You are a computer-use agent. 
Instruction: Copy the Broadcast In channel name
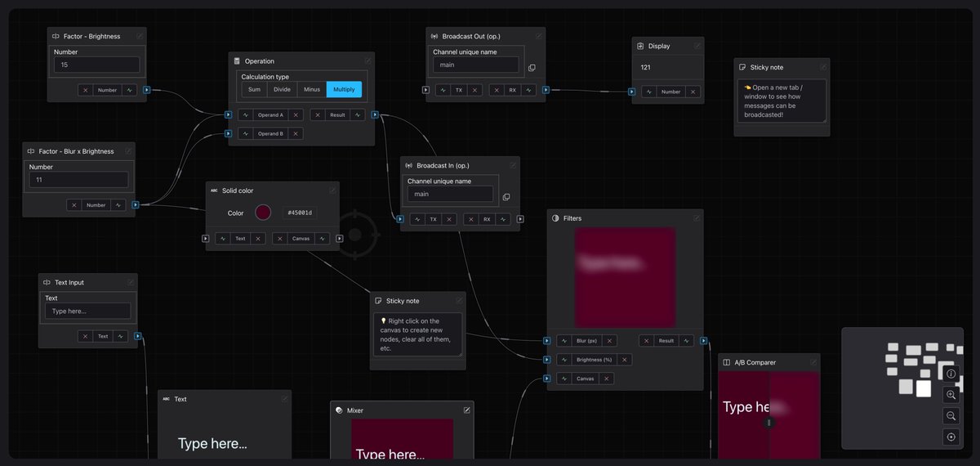pyautogui.click(x=506, y=197)
